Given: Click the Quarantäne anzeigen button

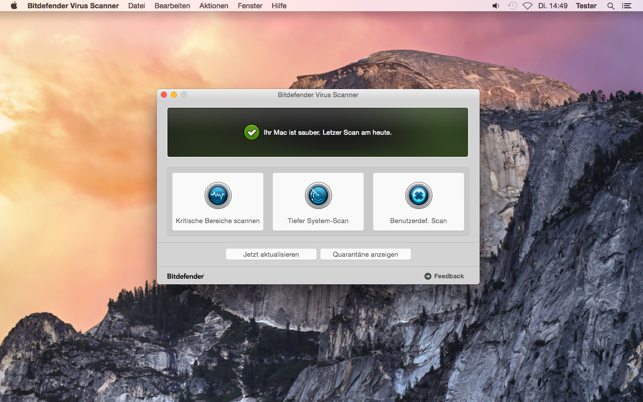Looking at the screenshot, I should coord(365,254).
